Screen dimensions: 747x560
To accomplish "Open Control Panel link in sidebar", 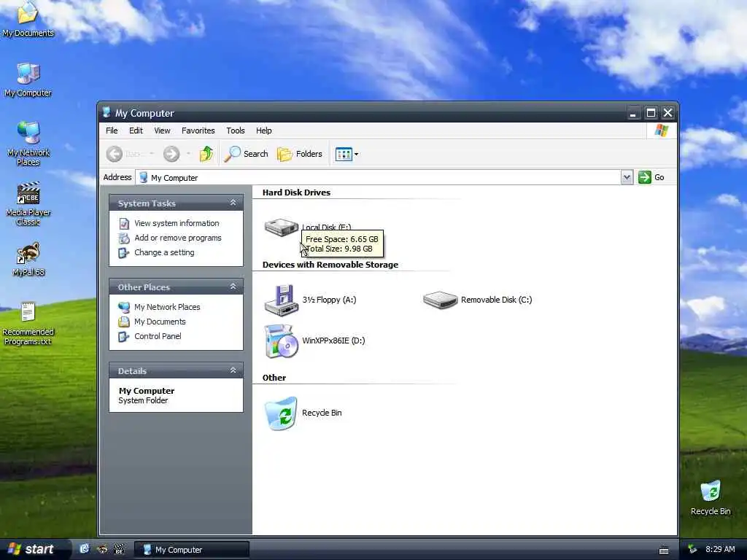I will pos(158,336).
